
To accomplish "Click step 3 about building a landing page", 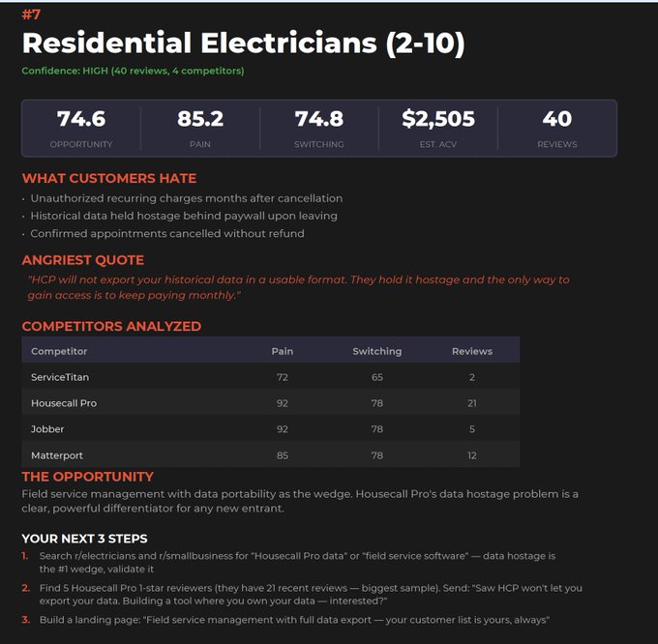I will click(x=294, y=620).
